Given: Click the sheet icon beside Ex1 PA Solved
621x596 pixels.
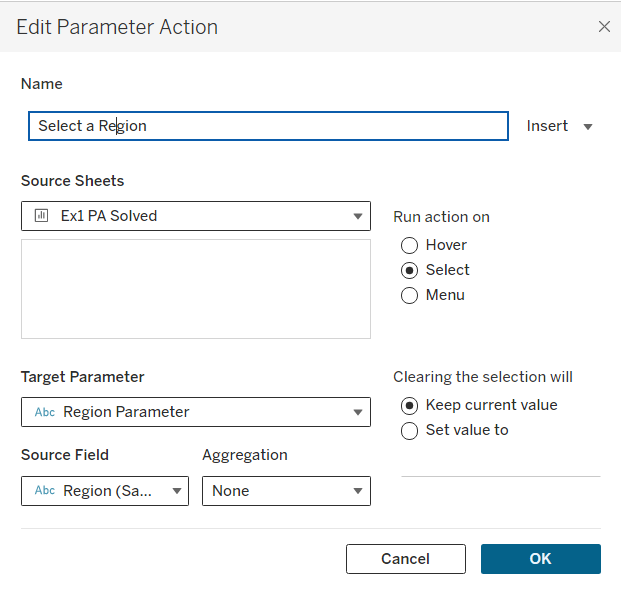Looking at the screenshot, I should pos(42,216).
